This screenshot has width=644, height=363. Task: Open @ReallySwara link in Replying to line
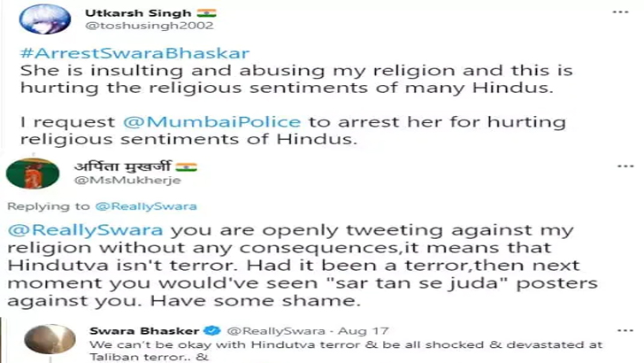[146, 206]
